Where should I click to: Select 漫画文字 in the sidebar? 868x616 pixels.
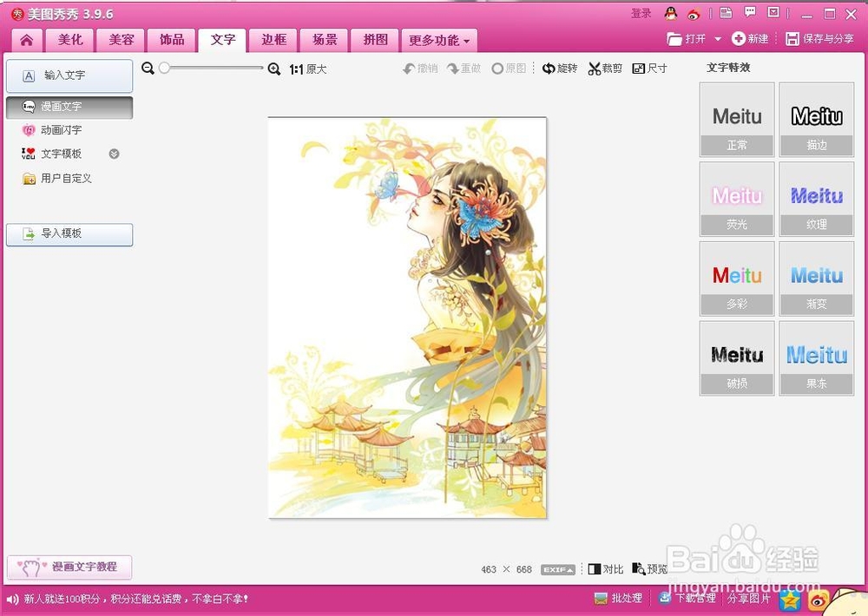coord(69,107)
